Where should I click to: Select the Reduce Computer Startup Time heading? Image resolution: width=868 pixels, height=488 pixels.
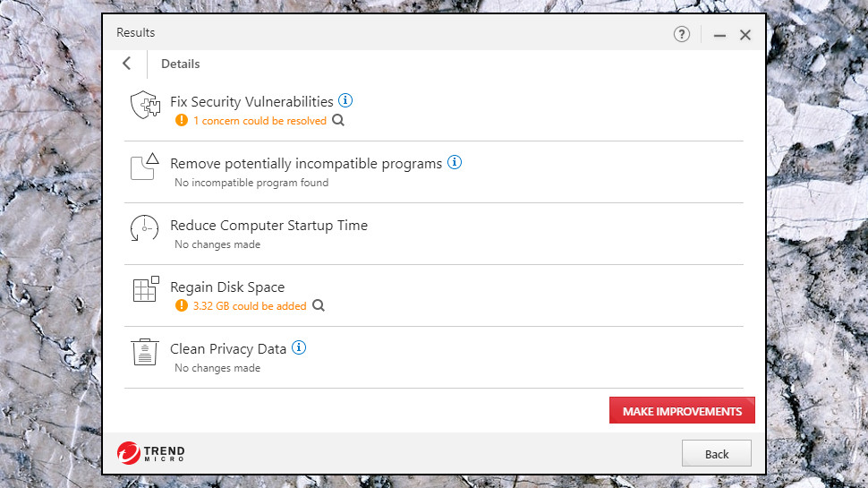tap(269, 226)
